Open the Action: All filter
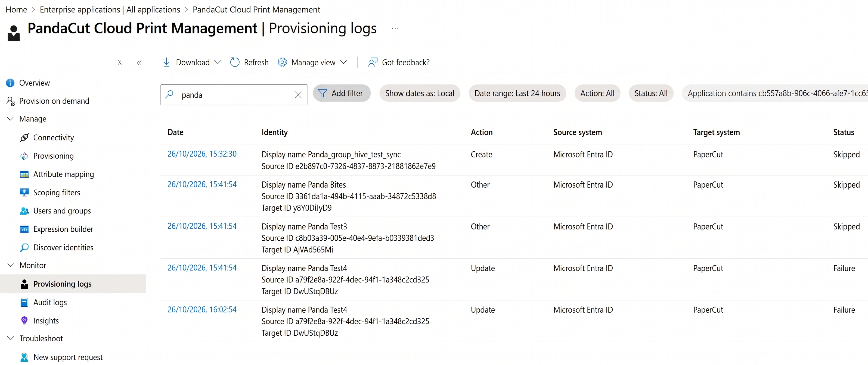 pyautogui.click(x=597, y=93)
